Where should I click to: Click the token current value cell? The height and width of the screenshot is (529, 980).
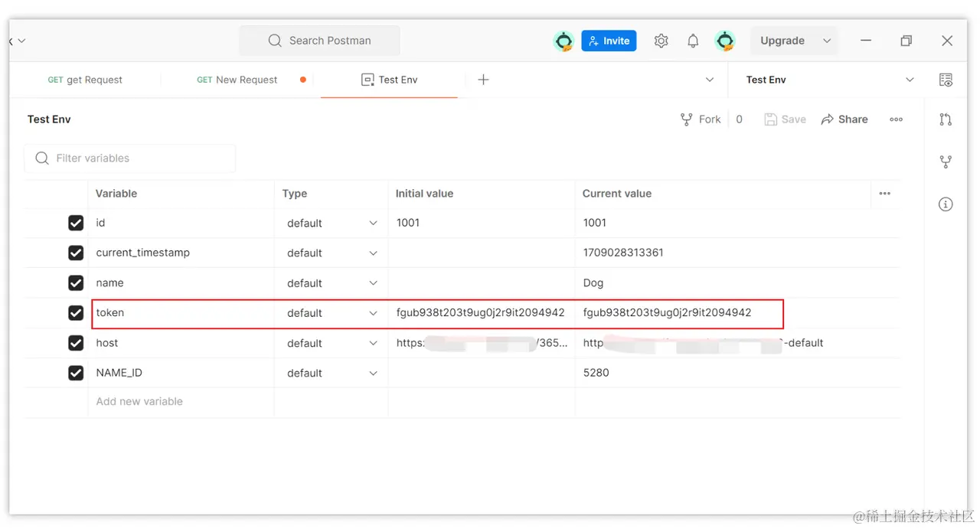(737, 312)
